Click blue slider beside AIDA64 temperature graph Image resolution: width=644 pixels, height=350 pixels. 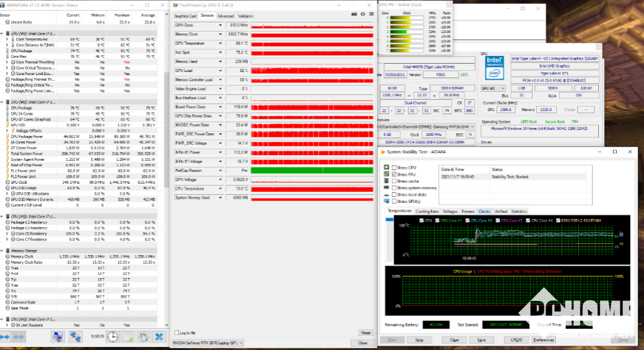[389, 220]
